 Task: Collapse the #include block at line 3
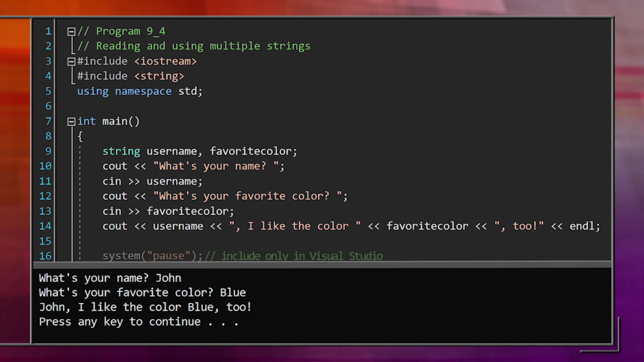click(71, 62)
